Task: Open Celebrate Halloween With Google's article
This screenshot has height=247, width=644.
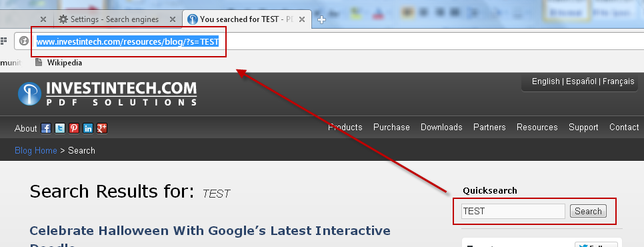Action: 210,236
